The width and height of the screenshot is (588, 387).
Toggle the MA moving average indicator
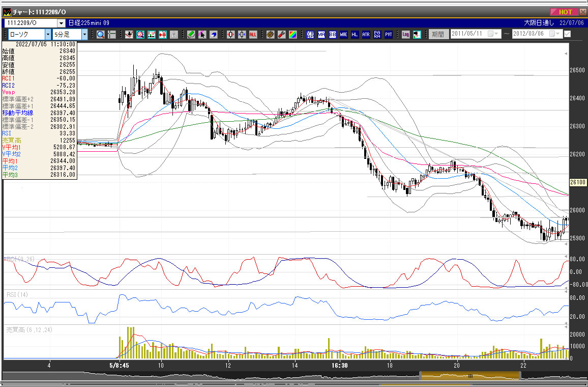click(321, 35)
